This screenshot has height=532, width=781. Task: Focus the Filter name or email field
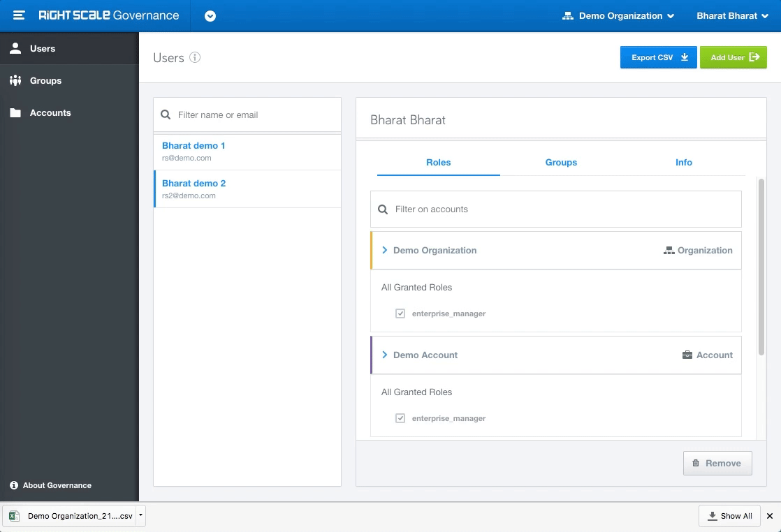click(247, 115)
